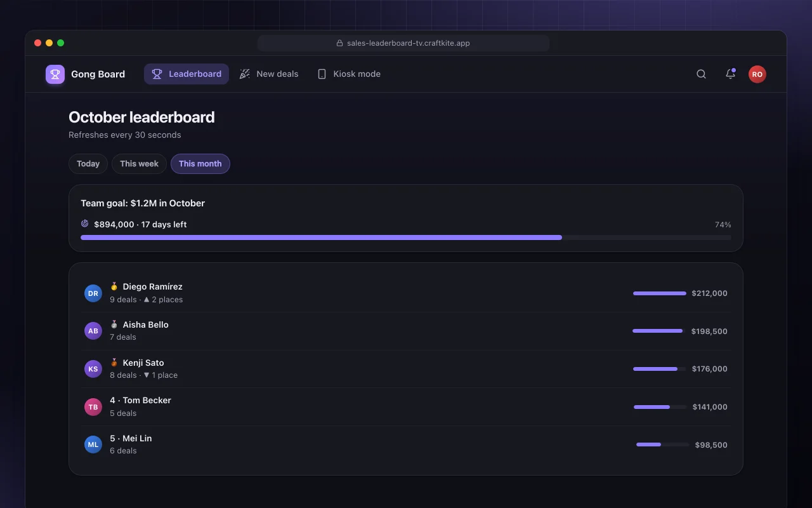Screen dimensions: 812x508
Task: Click Diego Ramírez's sales progress bar
Action: [660, 293]
